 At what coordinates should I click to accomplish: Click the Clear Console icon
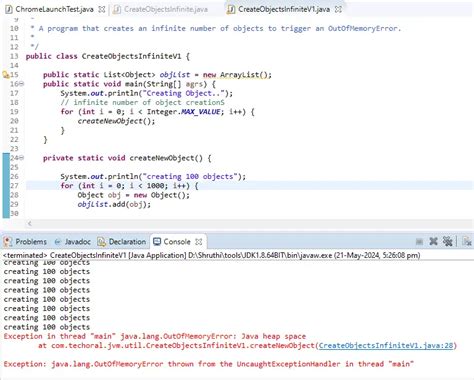click(x=467, y=241)
